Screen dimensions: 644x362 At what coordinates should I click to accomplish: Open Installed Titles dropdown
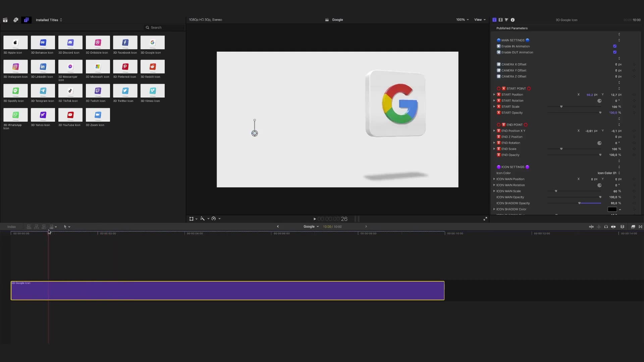pyautogui.click(x=49, y=20)
